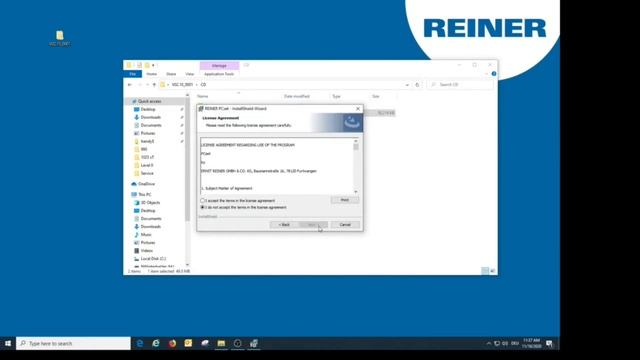Click the Manage contextual tab

point(219,65)
